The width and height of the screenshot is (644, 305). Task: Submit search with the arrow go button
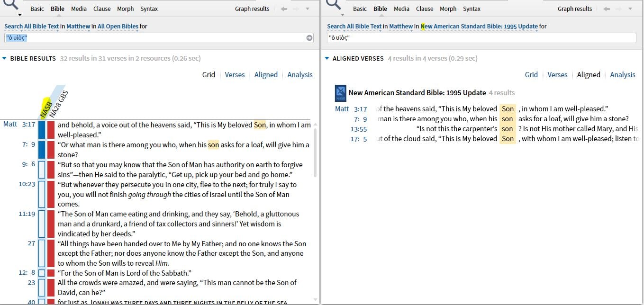tap(309, 38)
